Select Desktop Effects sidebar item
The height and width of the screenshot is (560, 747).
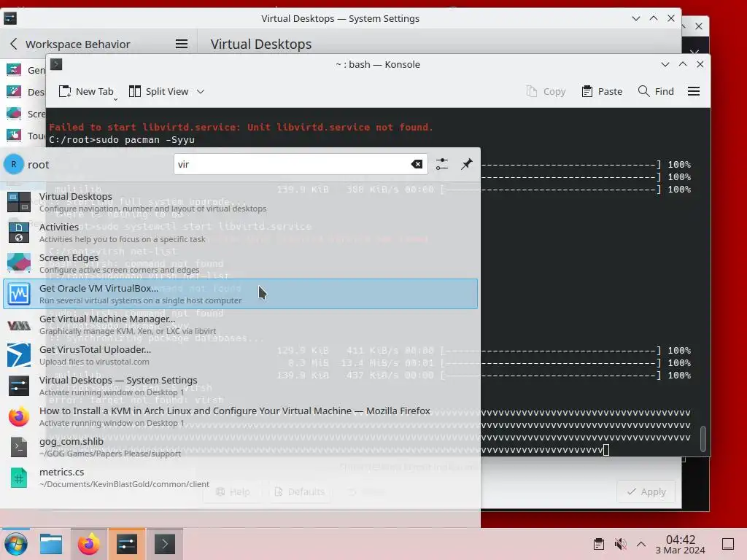(24, 91)
